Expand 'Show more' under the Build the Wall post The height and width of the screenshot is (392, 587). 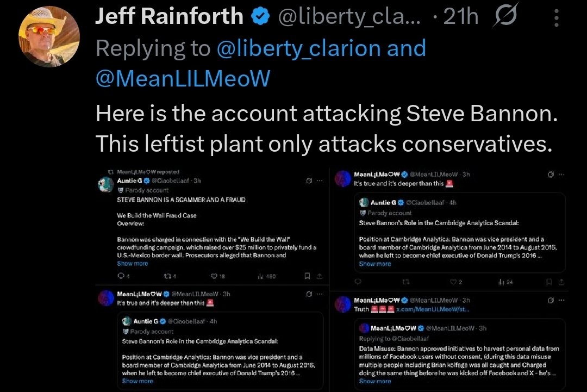[132, 264]
